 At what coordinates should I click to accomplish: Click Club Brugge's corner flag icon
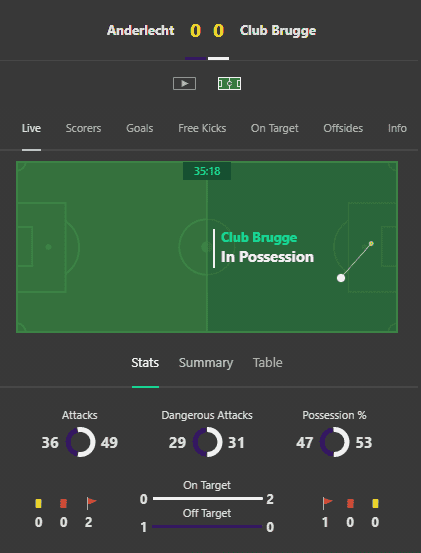(x=328, y=503)
